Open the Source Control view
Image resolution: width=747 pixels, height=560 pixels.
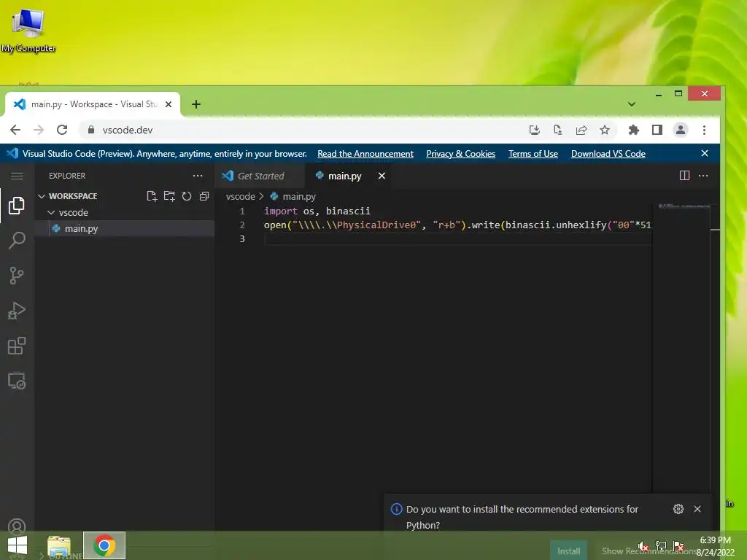pyautogui.click(x=17, y=275)
